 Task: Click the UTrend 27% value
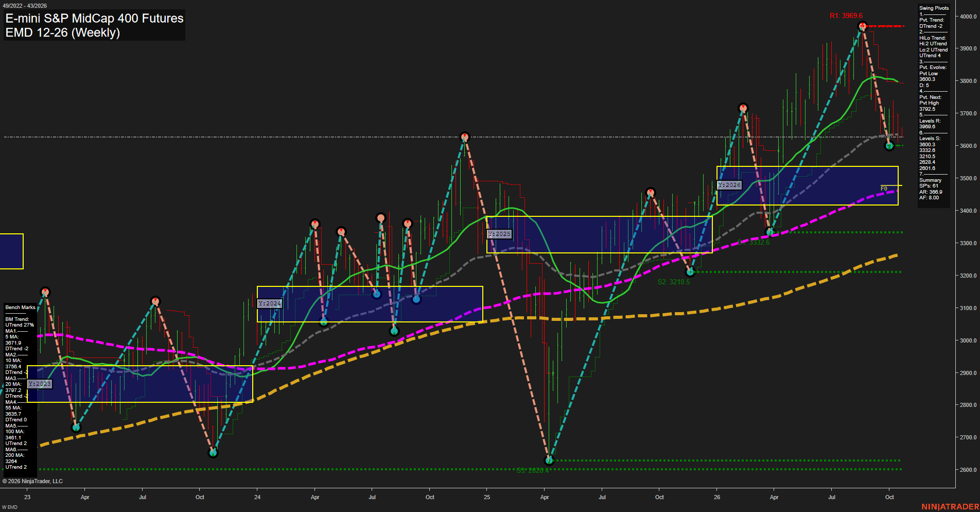click(20, 325)
